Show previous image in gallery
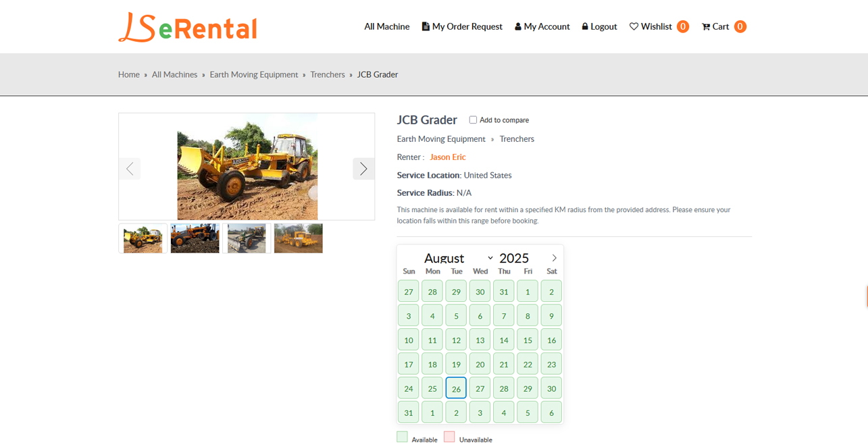The height and width of the screenshot is (445, 868). (130, 168)
